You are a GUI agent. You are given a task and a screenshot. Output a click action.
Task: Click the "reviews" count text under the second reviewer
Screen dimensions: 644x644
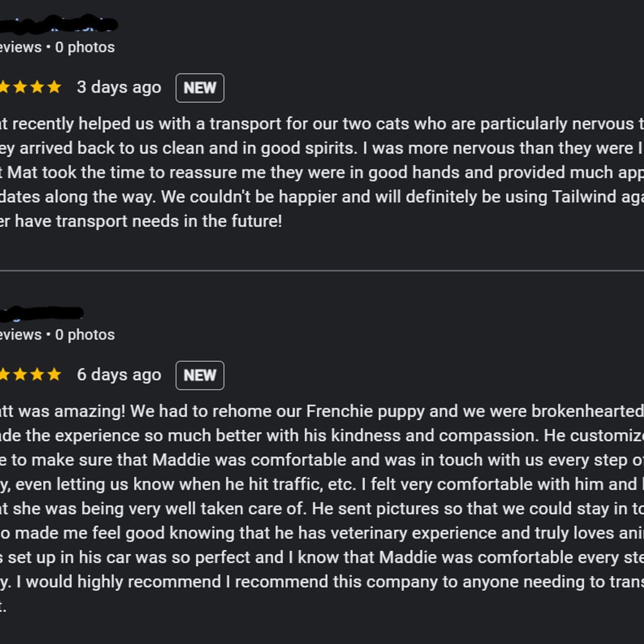pyautogui.click(x=21, y=335)
